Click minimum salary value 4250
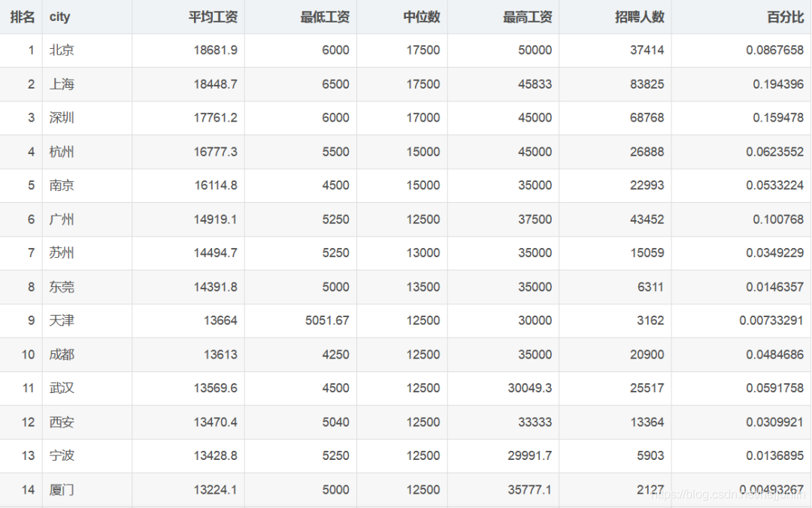 (335, 355)
